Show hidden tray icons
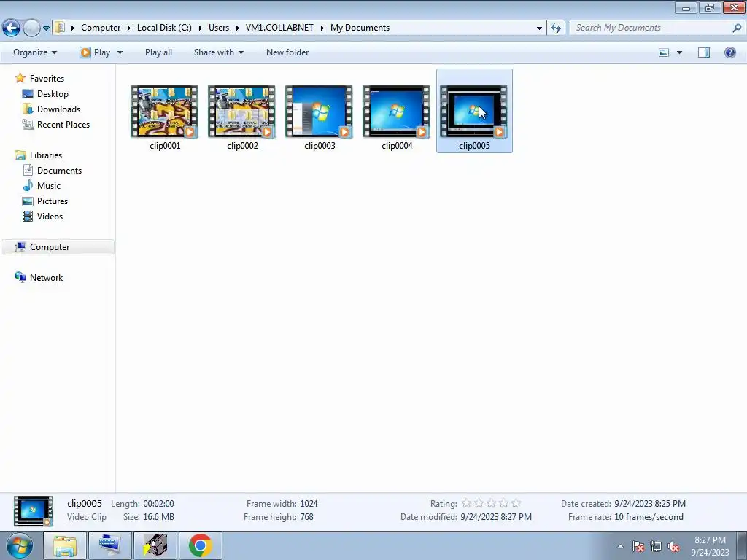Image resolution: width=747 pixels, height=560 pixels. 620,546
